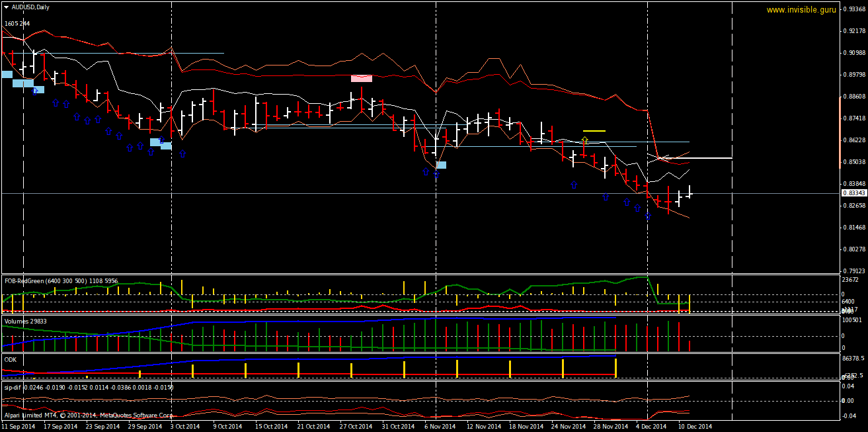Click the AUDUSD,Daily chart title

[30, 7]
